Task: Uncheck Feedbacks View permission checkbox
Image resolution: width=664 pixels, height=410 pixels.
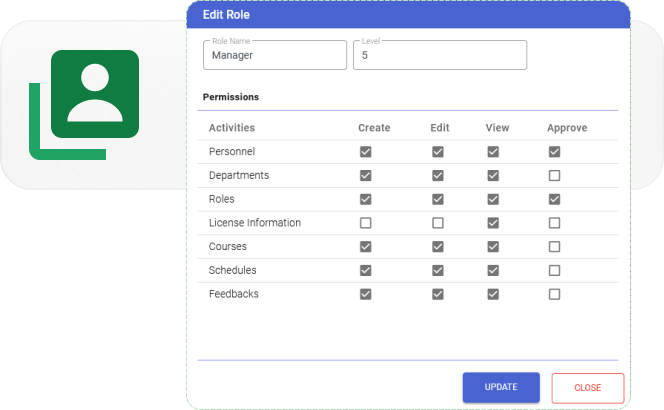Action: pyautogui.click(x=493, y=294)
